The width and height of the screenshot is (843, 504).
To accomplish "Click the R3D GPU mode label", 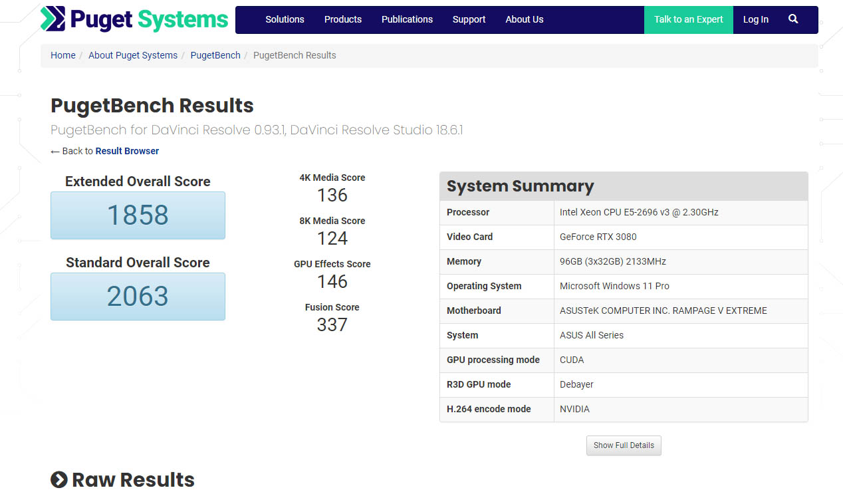I will [x=479, y=384].
